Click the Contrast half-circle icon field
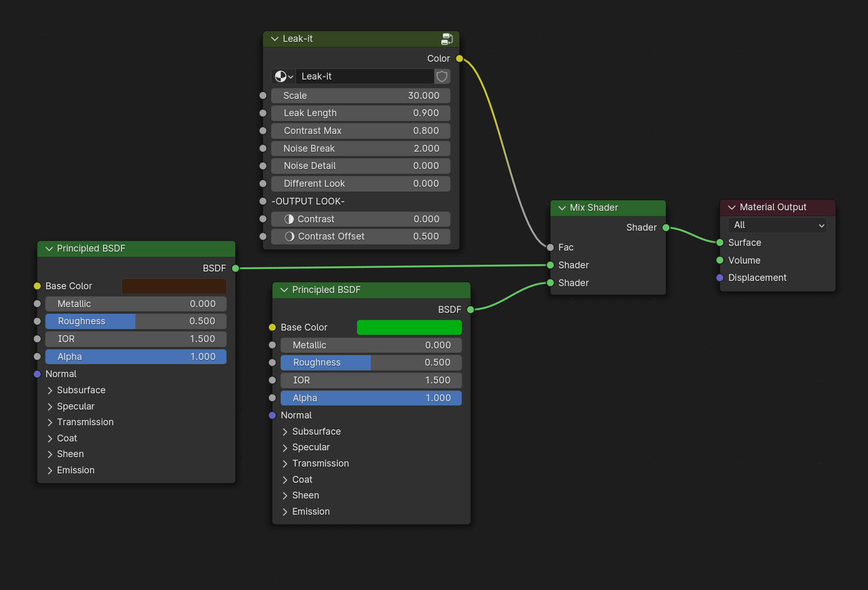 tap(360, 219)
